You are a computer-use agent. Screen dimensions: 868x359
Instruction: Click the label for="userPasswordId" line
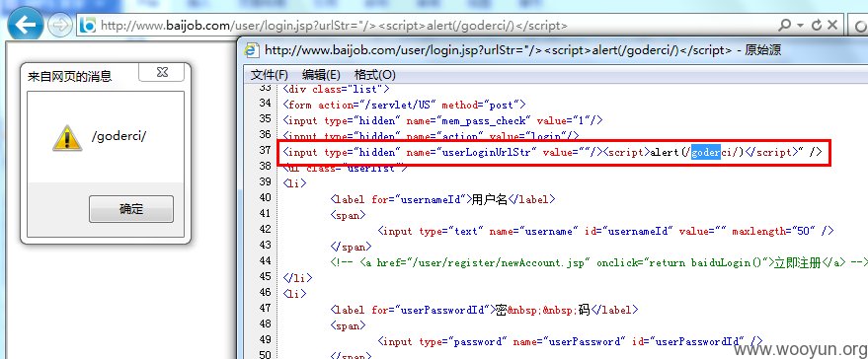[484, 311]
